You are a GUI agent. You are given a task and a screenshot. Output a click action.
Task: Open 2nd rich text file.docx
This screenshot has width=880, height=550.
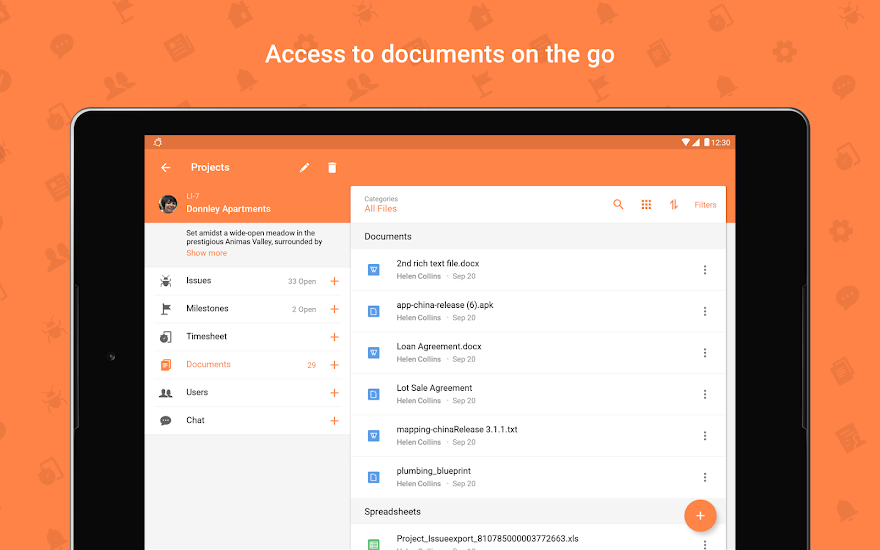538,270
